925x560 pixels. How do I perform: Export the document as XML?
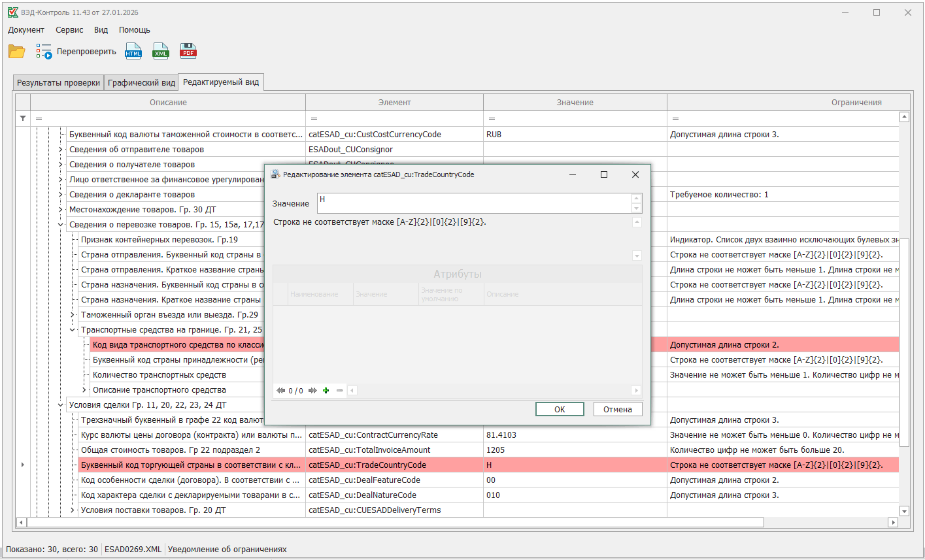tap(161, 52)
